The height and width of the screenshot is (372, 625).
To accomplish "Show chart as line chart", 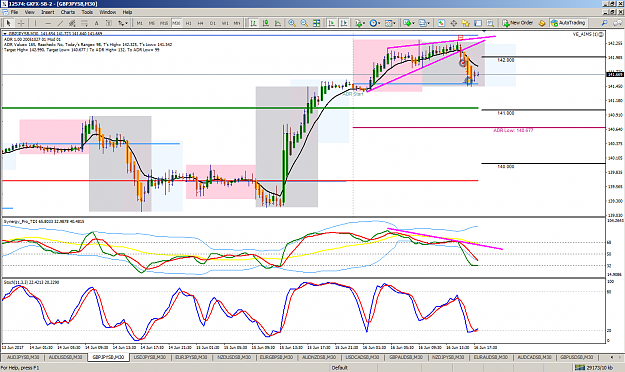I will 278,23.
